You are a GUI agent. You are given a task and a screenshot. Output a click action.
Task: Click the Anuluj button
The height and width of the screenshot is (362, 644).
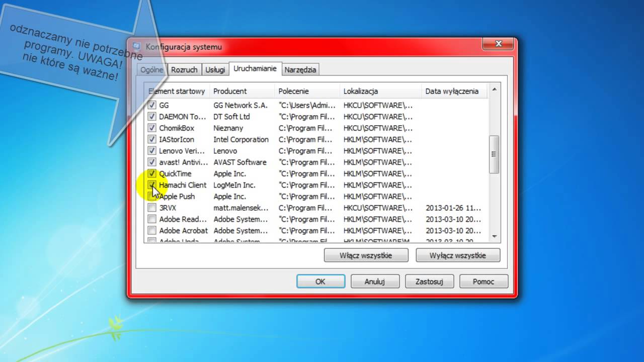tap(375, 282)
